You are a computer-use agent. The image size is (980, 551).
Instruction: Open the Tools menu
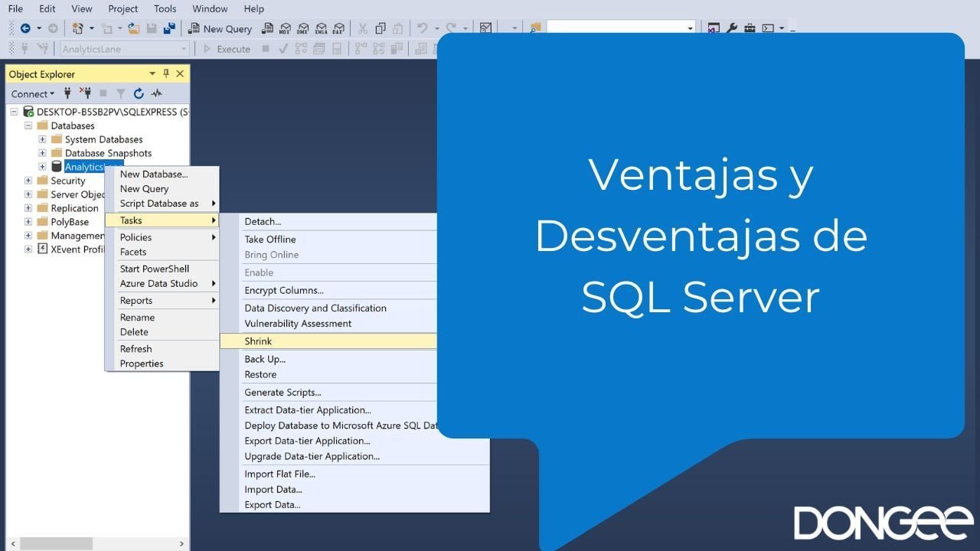(x=165, y=8)
